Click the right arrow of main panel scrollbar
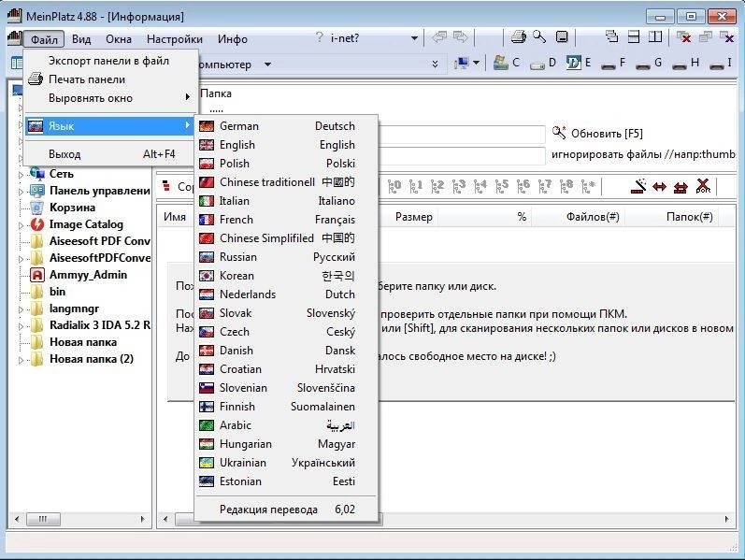 coord(726,519)
